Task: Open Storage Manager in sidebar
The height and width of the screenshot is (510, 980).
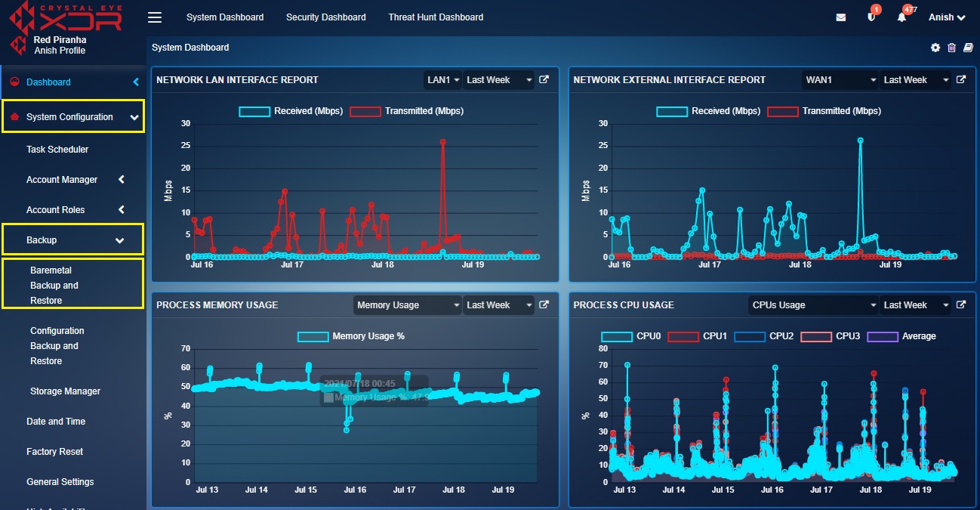Action: [65, 391]
